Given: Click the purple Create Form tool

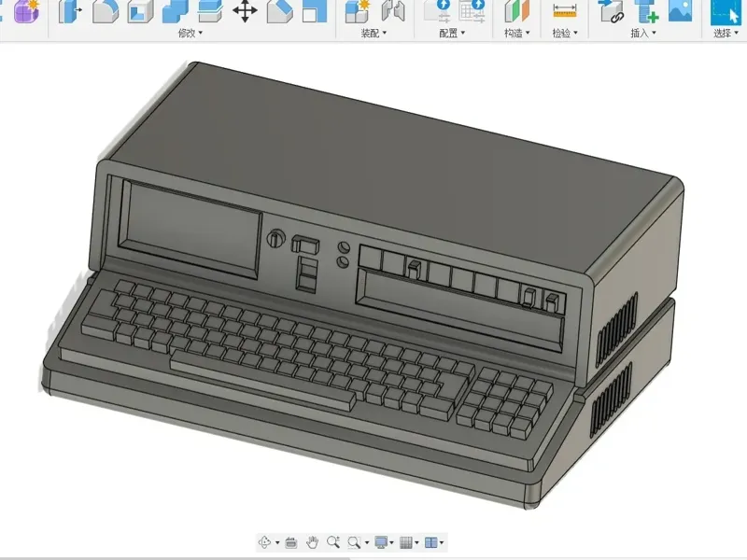Looking at the screenshot, I should tap(26, 11).
